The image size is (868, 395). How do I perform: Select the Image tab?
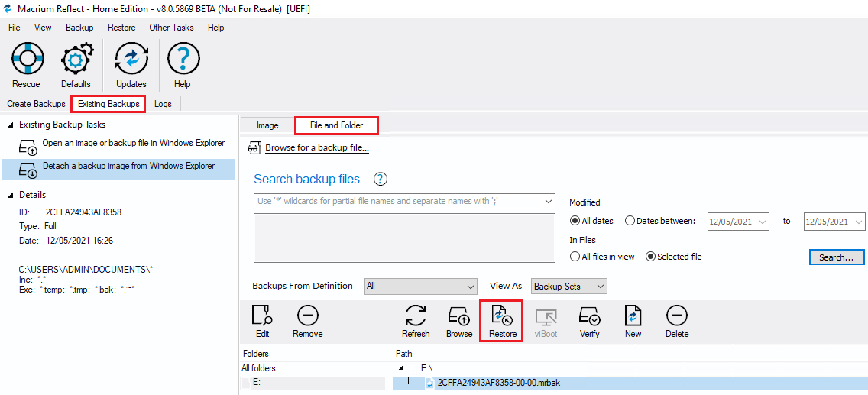tap(267, 125)
